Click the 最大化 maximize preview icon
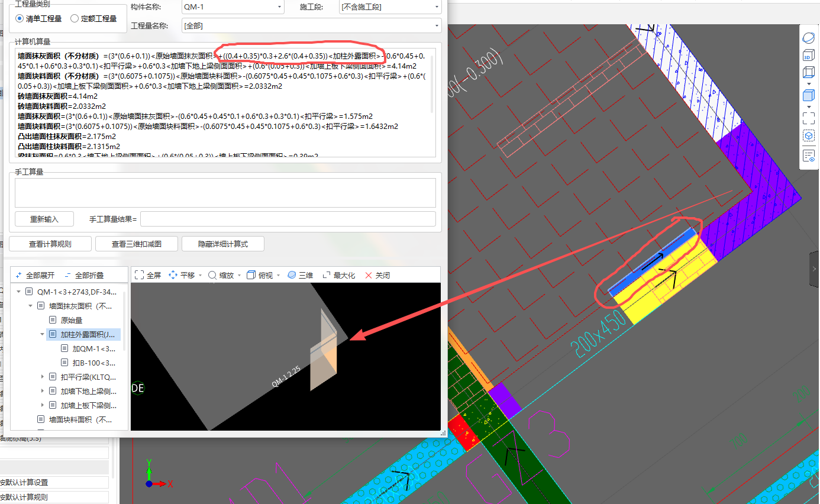The image size is (820, 504). click(x=326, y=275)
